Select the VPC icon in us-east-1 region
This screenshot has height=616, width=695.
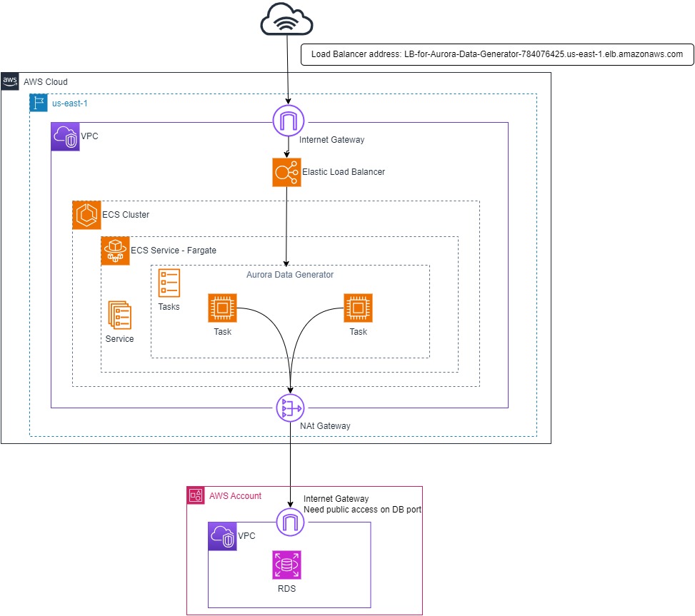65,136
